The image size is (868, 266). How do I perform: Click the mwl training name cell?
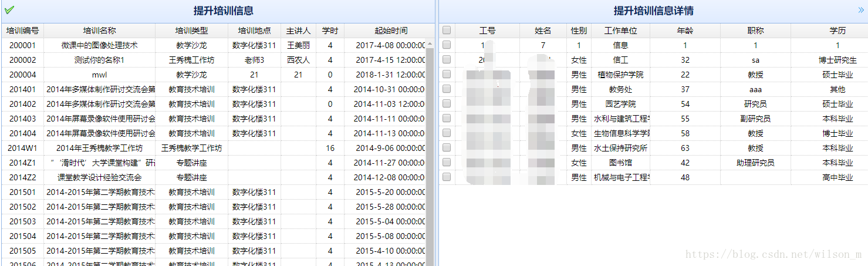click(99, 75)
